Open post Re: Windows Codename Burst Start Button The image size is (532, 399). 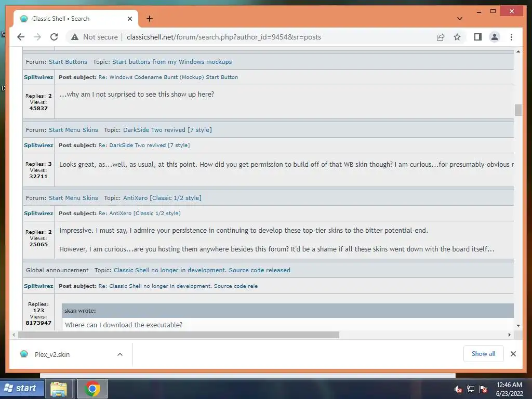(168, 77)
